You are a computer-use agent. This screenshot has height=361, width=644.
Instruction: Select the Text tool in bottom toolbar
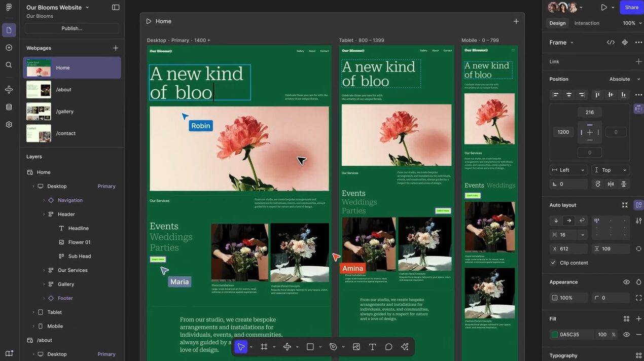coord(372,347)
